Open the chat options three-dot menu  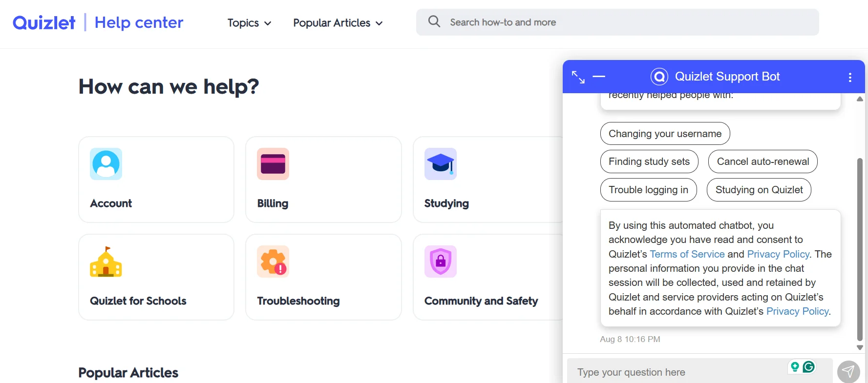click(850, 77)
